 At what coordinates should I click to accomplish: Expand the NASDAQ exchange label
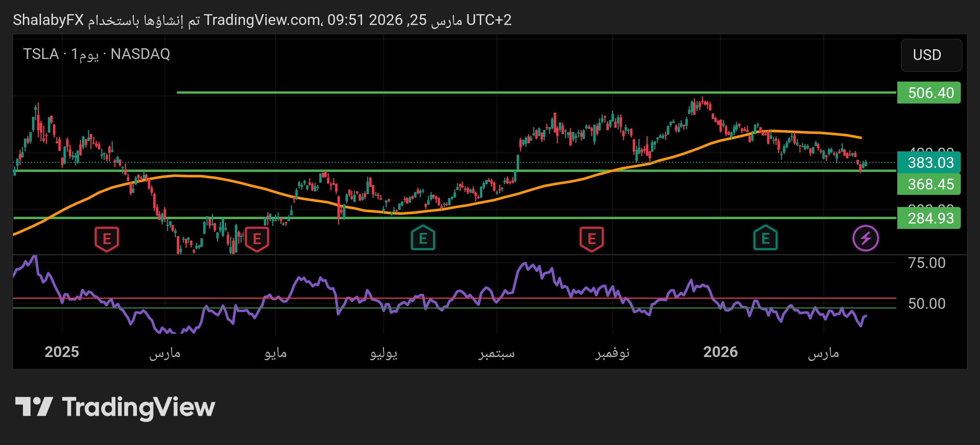tap(140, 54)
